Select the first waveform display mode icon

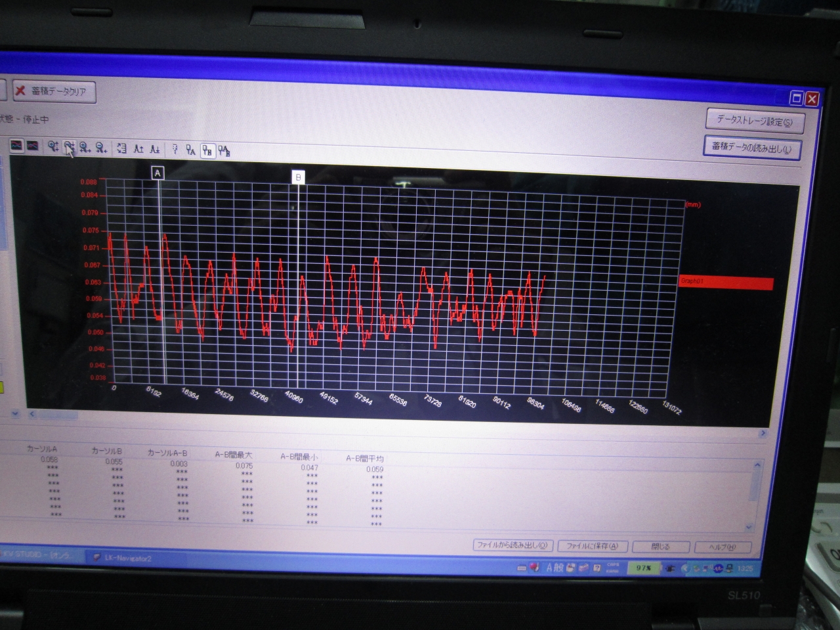[x=16, y=146]
